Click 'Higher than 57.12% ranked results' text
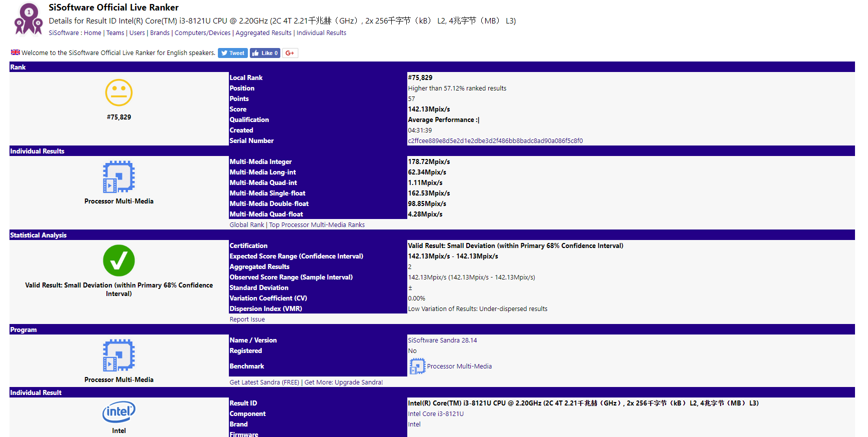 click(457, 88)
